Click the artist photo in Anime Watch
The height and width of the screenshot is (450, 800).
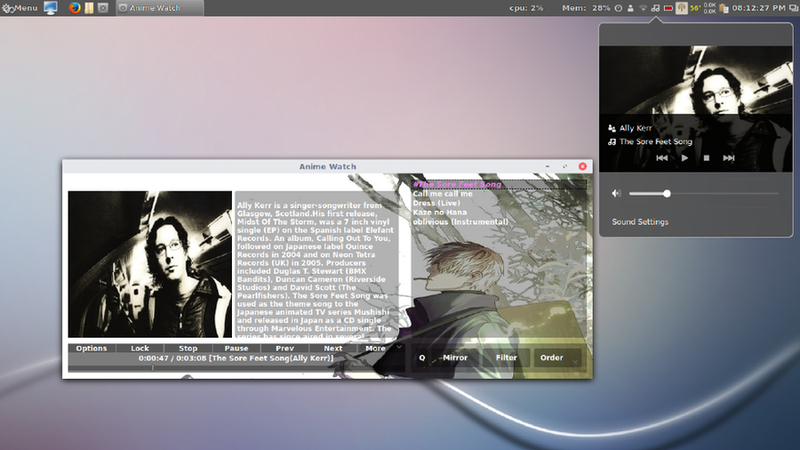(150, 264)
